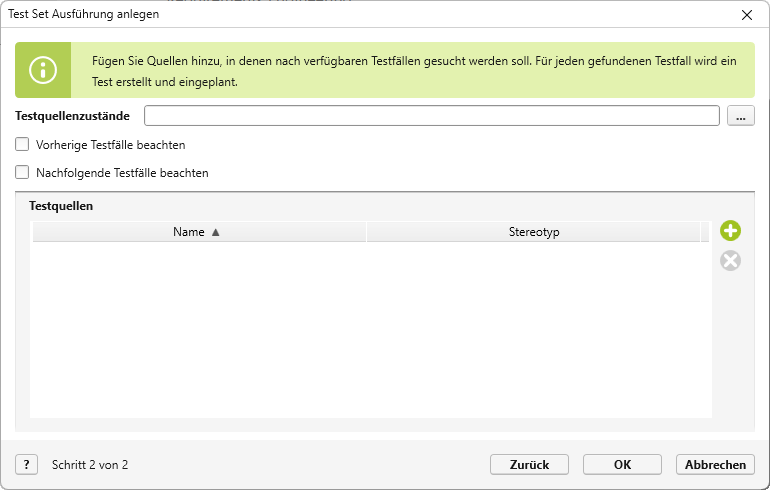Close the Test Set Ausführung anlegen dialog
The width and height of the screenshot is (770, 490).
click(x=746, y=14)
